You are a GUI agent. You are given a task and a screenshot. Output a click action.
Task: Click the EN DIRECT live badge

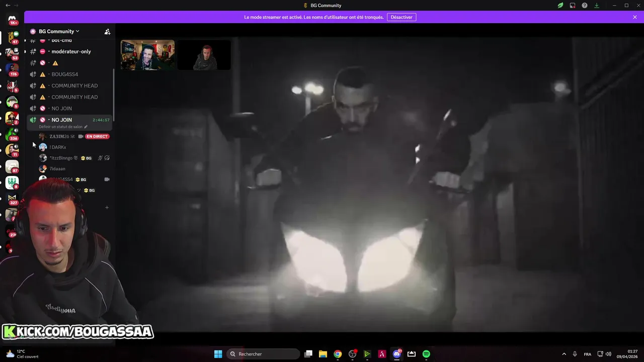point(97,136)
